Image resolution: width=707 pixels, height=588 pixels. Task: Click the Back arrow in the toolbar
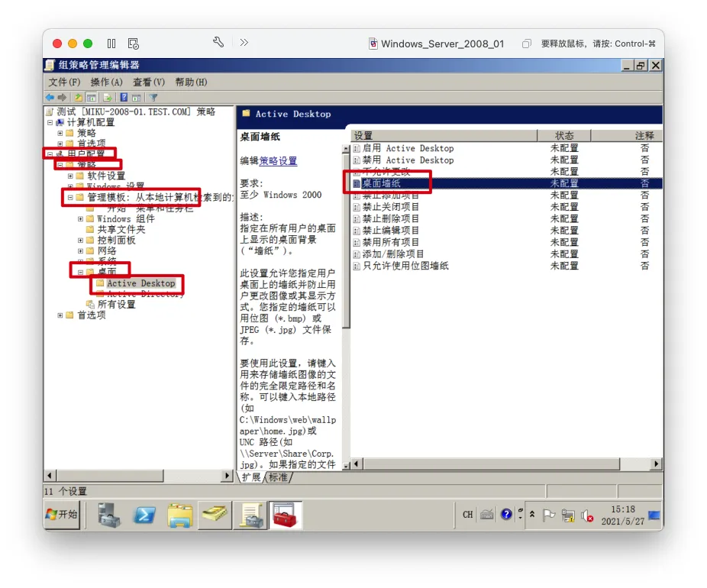point(50,98)
